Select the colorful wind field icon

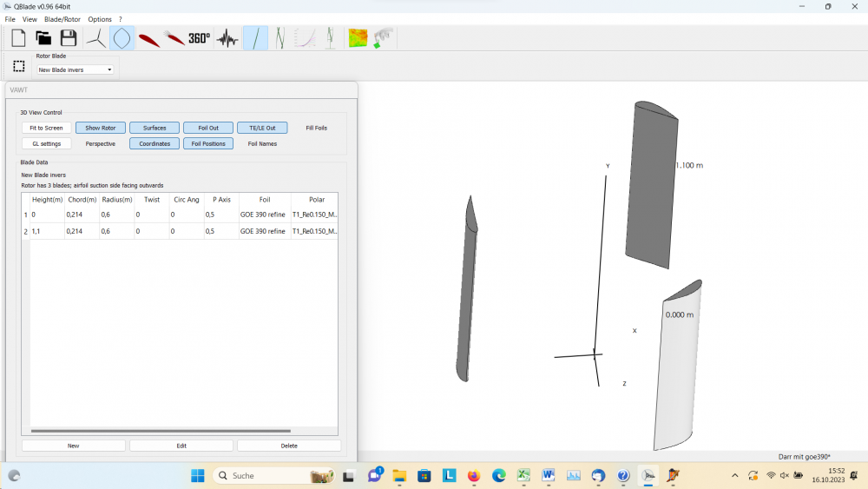click(x=358, y=38)
